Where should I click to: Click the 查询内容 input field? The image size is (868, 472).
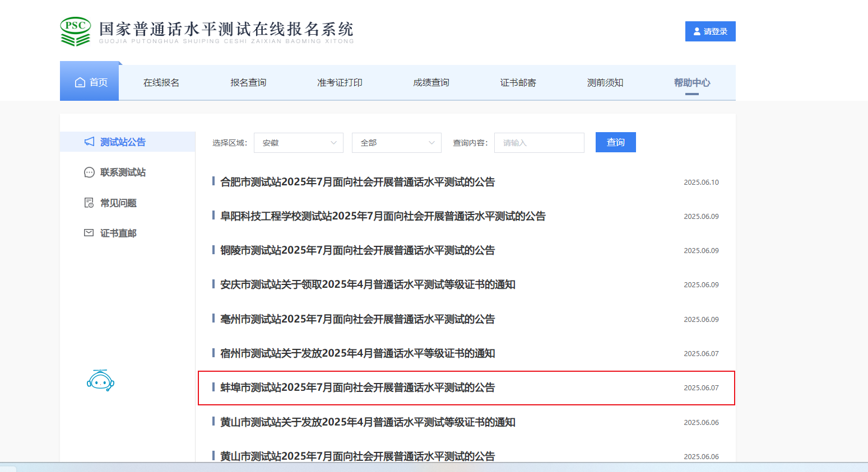tap(539, 143)
